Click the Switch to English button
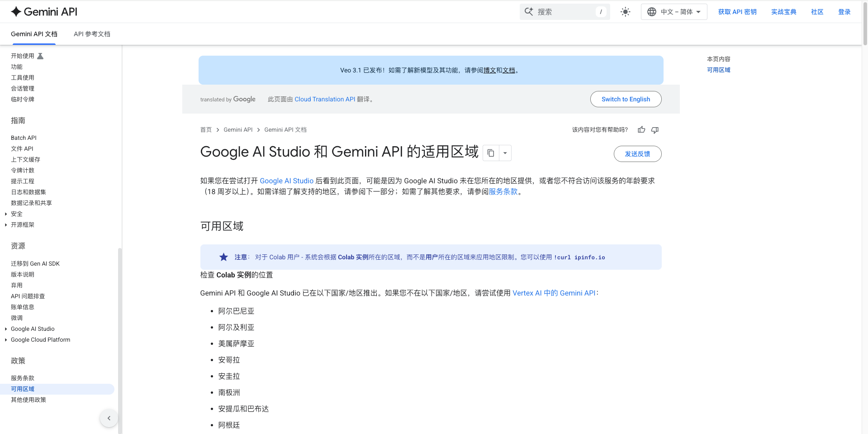This screenshot has height=434, width=868. tap(626, 99)
